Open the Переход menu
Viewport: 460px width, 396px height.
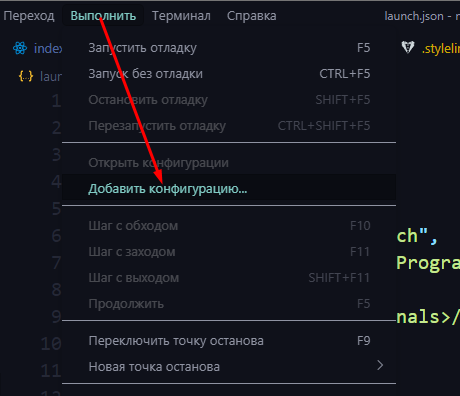point(29,16)
